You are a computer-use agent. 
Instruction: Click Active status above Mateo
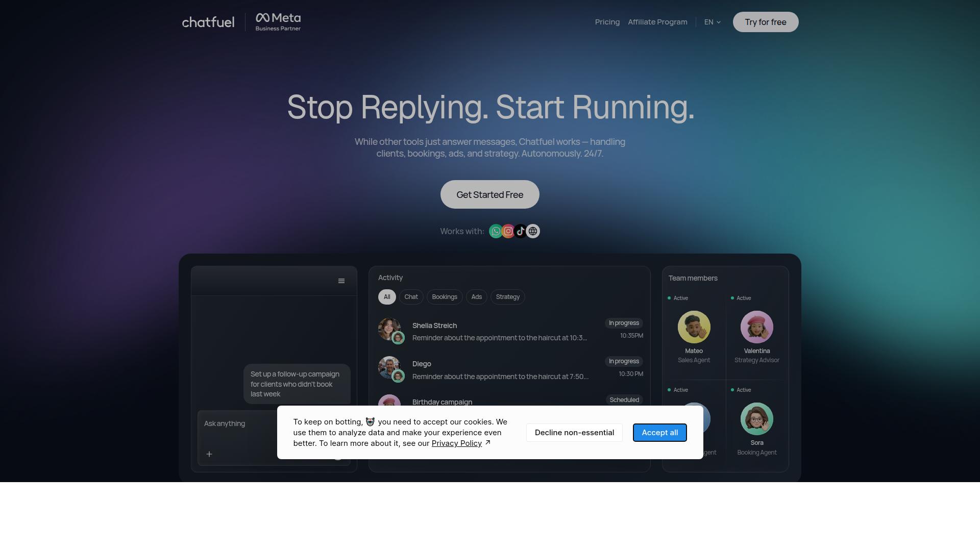(x=678, y=298)
